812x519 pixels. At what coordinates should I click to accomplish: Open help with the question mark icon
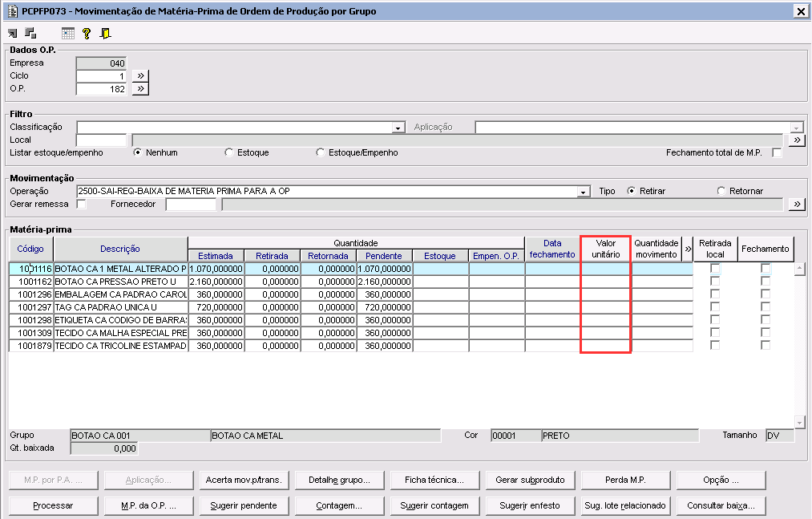(x=87, y=34)
